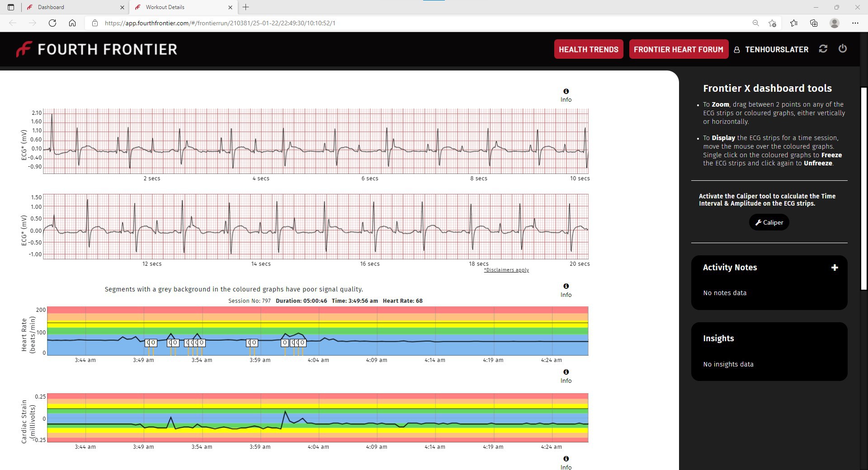Open the tab actions menu icon
This screenshot has height=470, width=868.
[x=11, y=7]
